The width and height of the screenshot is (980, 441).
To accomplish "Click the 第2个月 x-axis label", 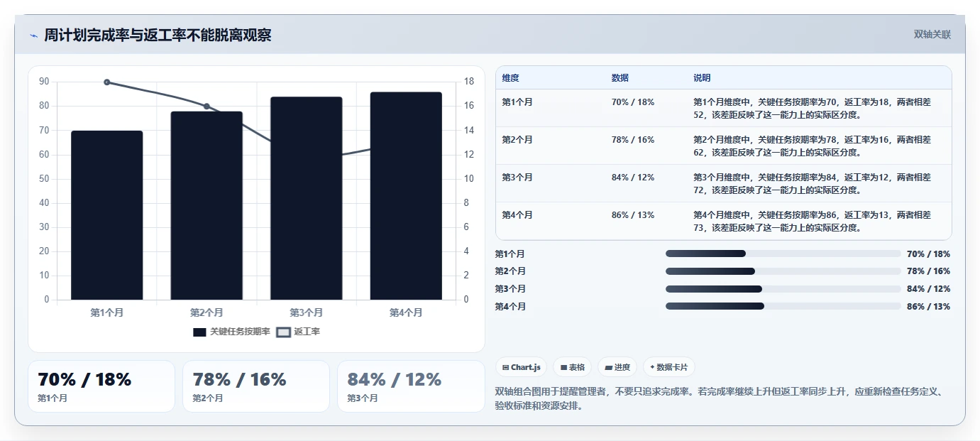I will 207,312.
